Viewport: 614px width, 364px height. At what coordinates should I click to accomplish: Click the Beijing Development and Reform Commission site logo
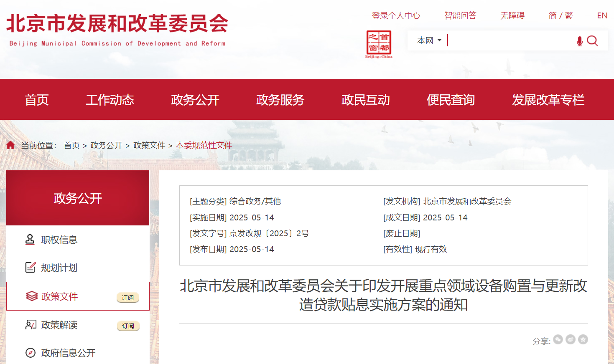point(117,29)
